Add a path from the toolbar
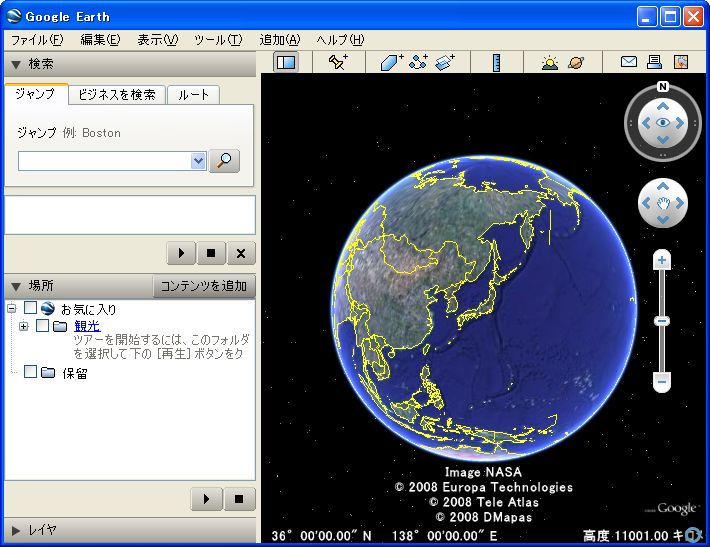The height and width of the screenshot is (547, 710). pyautogui.click(x=418, y=62)
